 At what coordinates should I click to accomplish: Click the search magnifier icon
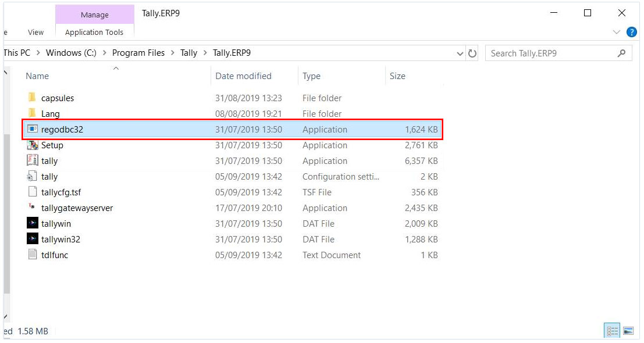(x=622, y=53)
